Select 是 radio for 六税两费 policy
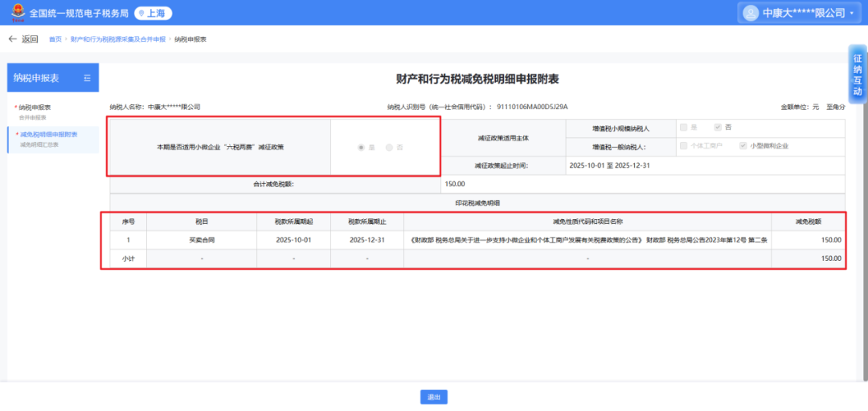This screenshot has width=868, height=411. 362,148
